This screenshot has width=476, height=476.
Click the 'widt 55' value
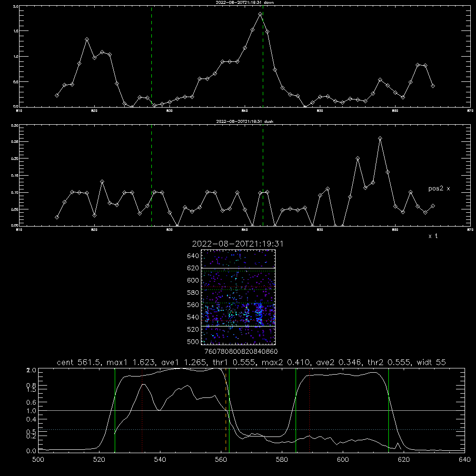[431, 362]
